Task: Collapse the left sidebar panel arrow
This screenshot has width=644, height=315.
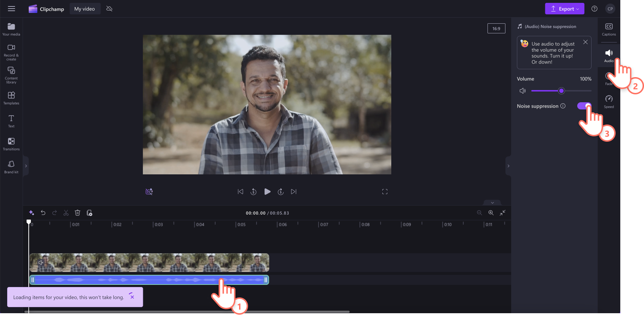Action: [26, 166]
